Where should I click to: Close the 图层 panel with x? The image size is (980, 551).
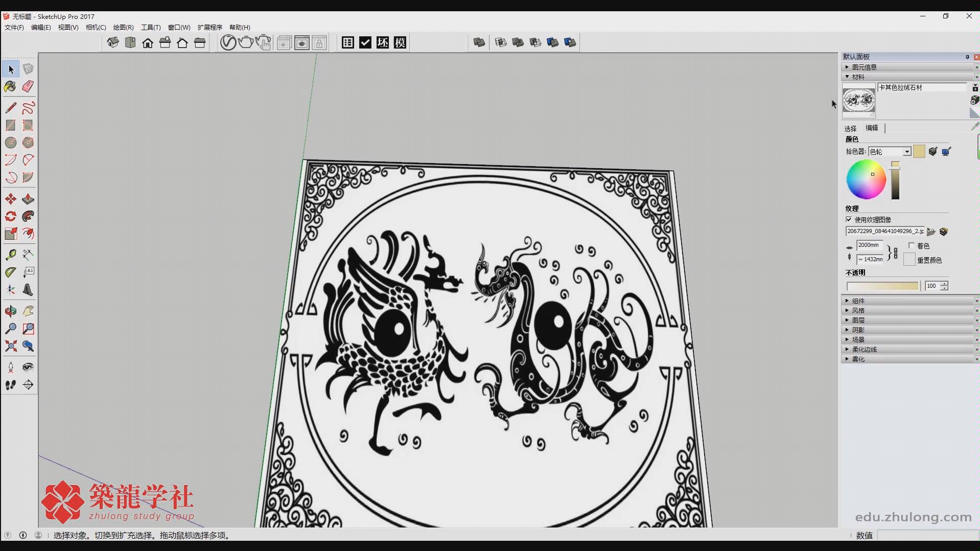(977, 320)
